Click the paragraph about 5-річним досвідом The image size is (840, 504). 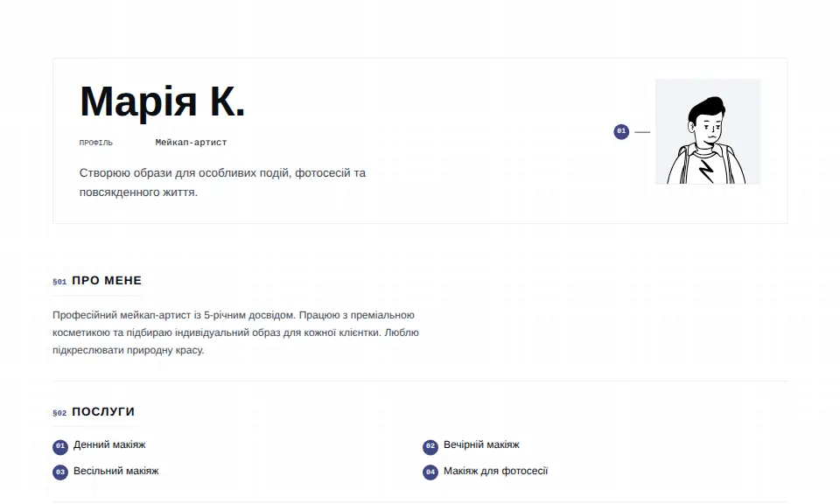tap(235, 332)
